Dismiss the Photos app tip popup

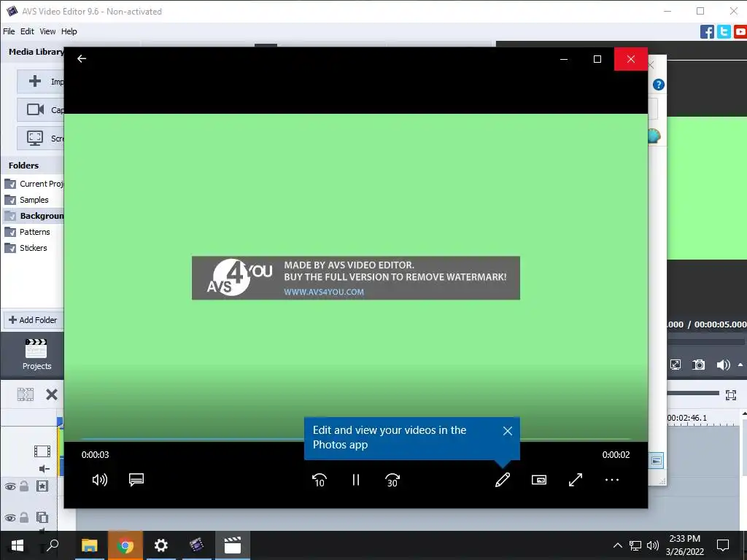(x=508, y=431)
